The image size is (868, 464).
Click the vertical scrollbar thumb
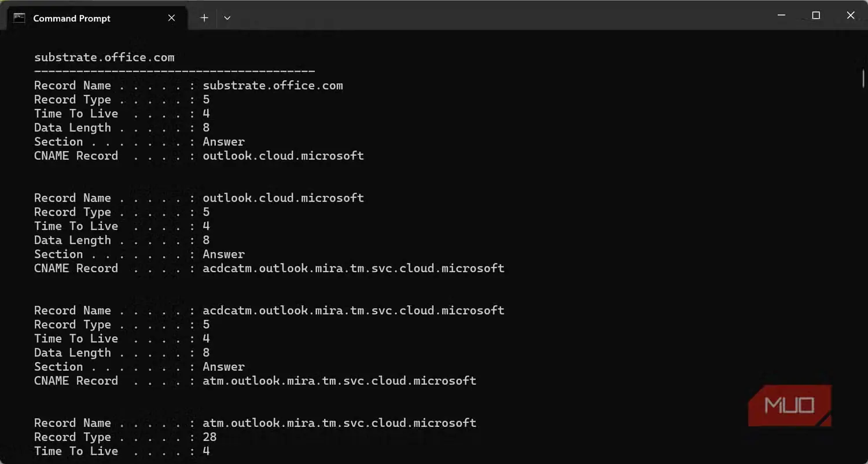(x=863, y=78)
